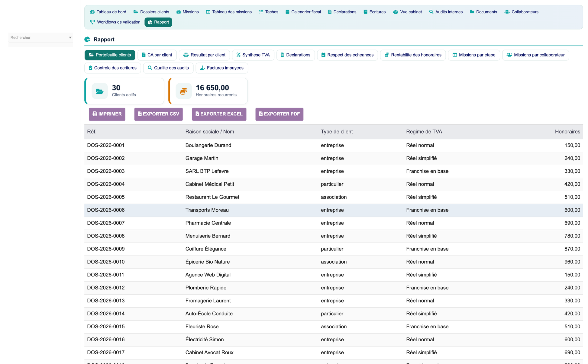Click the Clients actifs folder icon card
The image size is (588, 364).
click(x=100, y=91)
